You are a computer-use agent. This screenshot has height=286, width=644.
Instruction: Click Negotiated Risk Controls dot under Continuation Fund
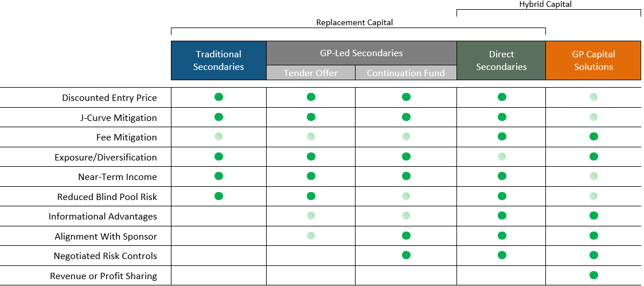(x=406, y=255)
